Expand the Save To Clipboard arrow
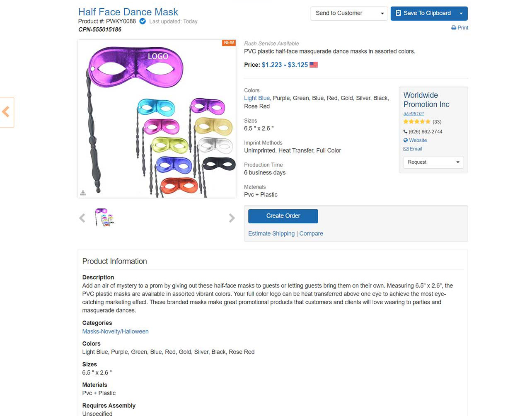532x416 pixels. (x=461, y=13)
